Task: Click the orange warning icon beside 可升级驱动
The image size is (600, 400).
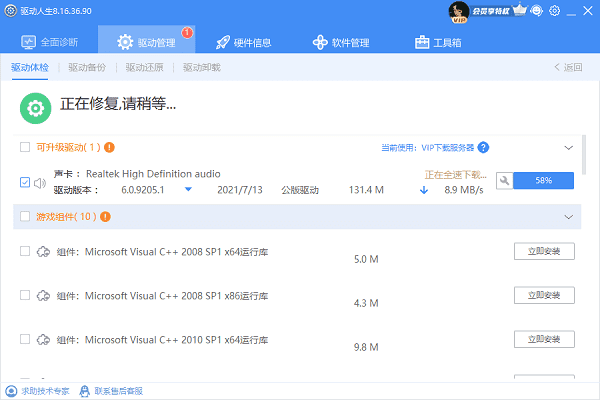Action: [x=109, y=147]
